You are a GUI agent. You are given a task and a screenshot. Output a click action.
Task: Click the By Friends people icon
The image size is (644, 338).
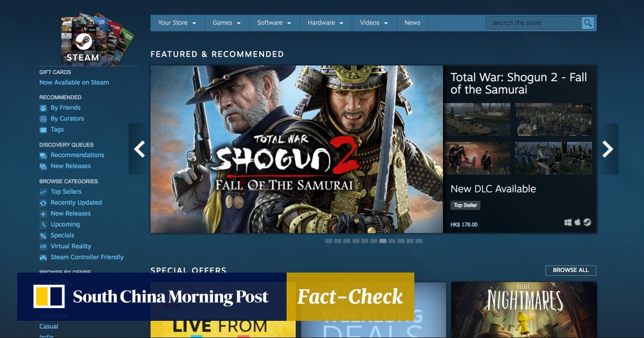(43, 108)
